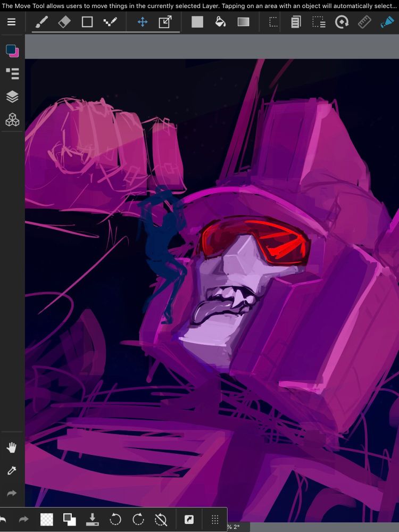399x532 pixels.
Task: Select the Brush tool
Action: coord(41,22)
